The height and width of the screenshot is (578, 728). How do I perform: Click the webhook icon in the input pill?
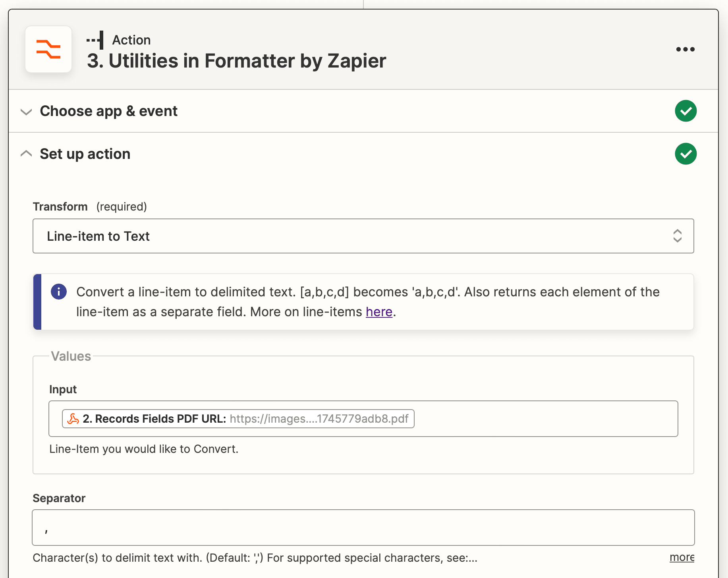point(73,419)
